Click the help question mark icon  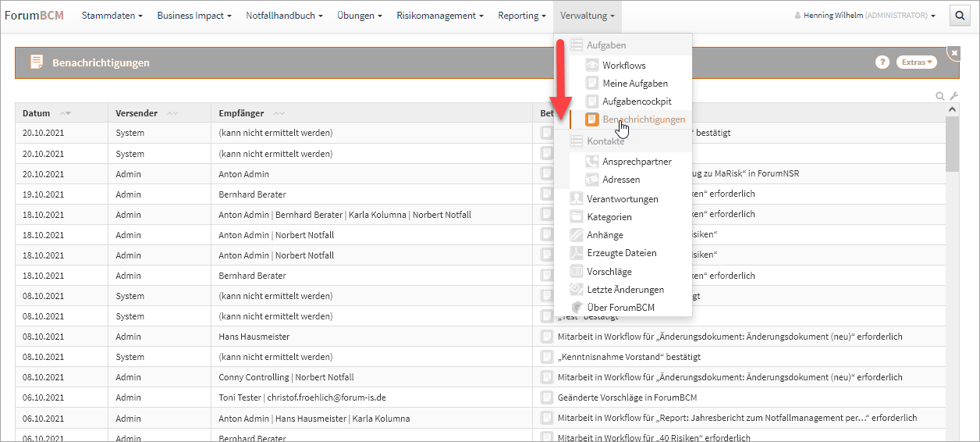pyautogui.click(x=882, y=62)
